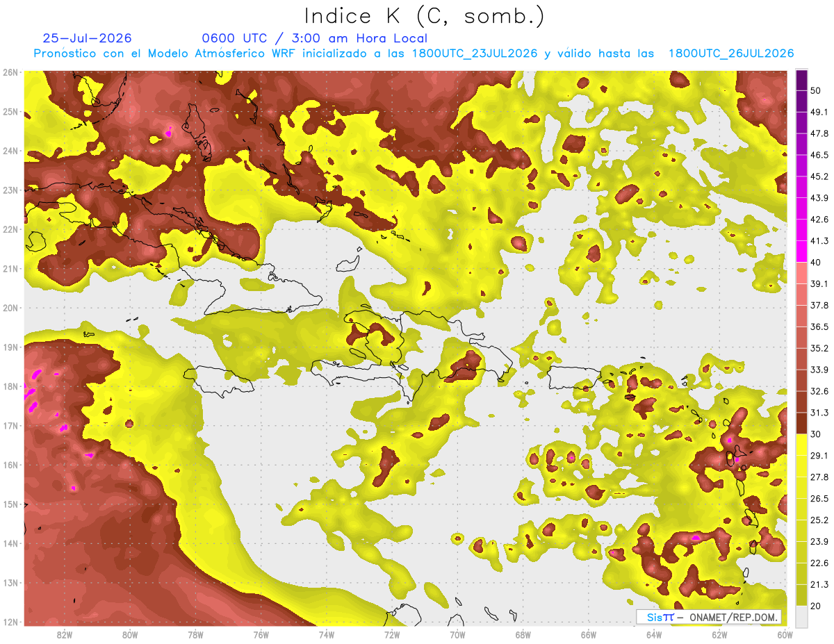
Task: Click the colorbar label "20" at the bottom
Action: pyautogui.click(x=816, y=606)
